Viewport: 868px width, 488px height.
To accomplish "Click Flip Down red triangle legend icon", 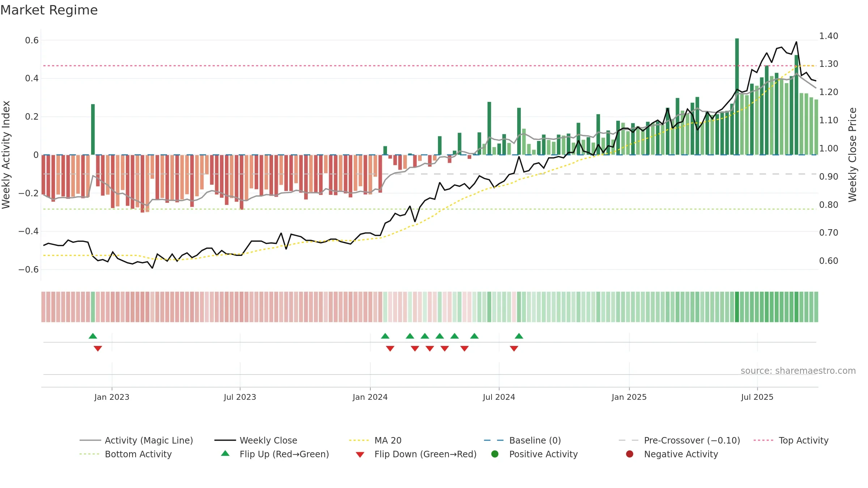I will 360,455.
